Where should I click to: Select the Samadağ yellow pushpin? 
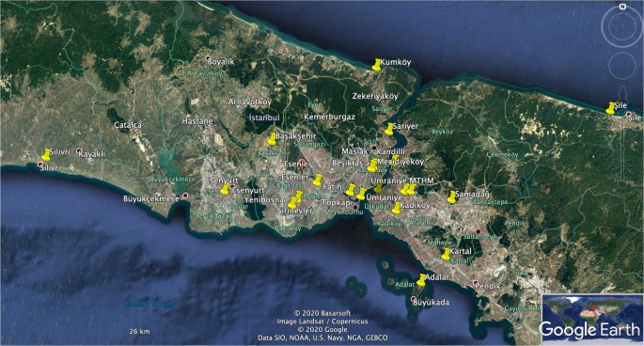pyautogui.click(x=452, y=197)
